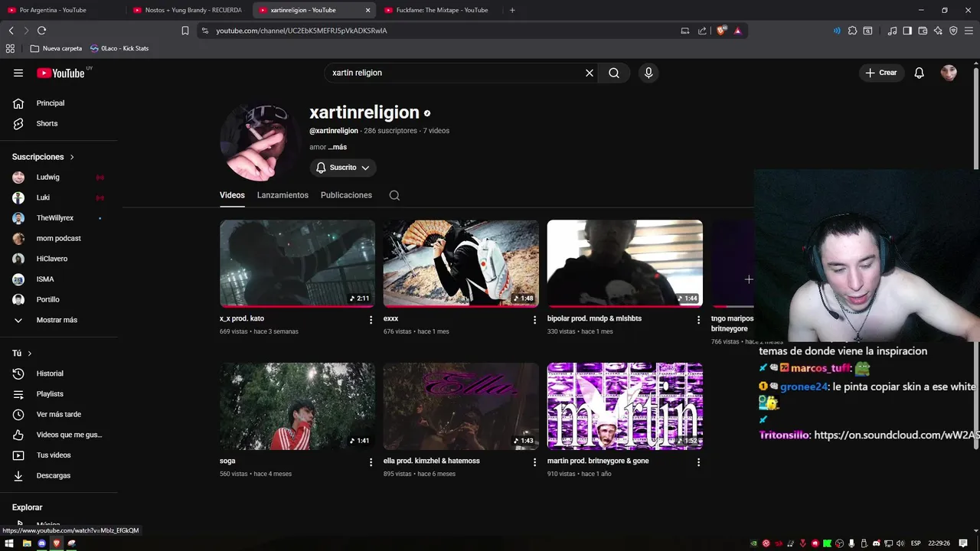Clear the search box text
This screenshot has width=980, height=551.
pos(590,73)
